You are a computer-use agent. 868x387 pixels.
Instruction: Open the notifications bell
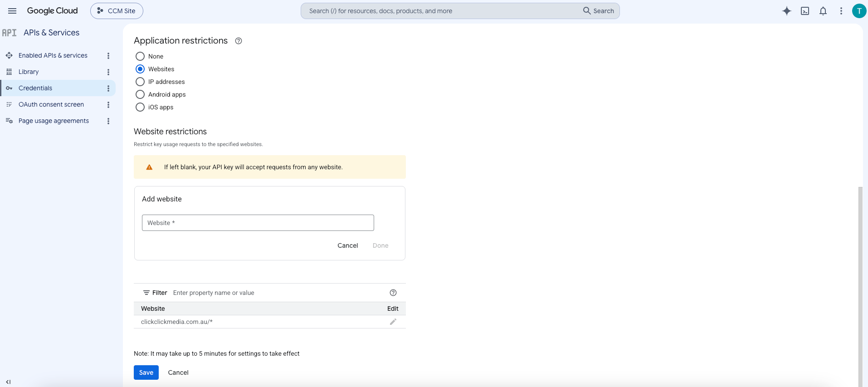click(x=823, y=11)
